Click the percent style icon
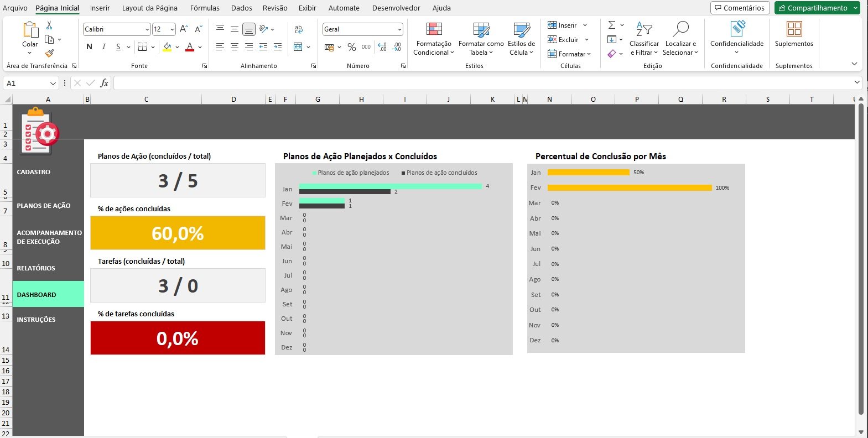Screen dimensions: 868x438 pyautogui.click(x=351, y=48)
